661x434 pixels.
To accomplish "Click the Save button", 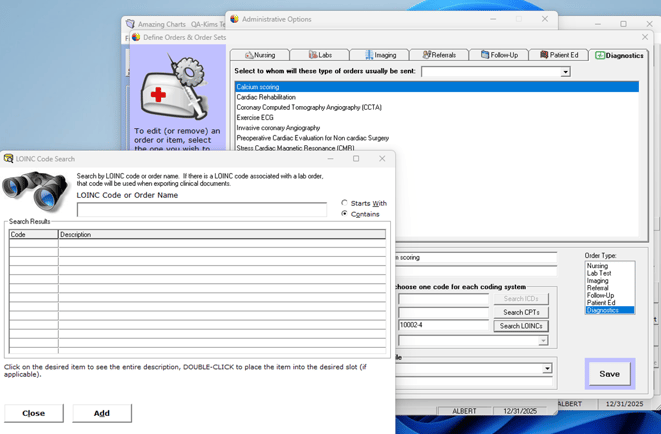I will [609, 374].
